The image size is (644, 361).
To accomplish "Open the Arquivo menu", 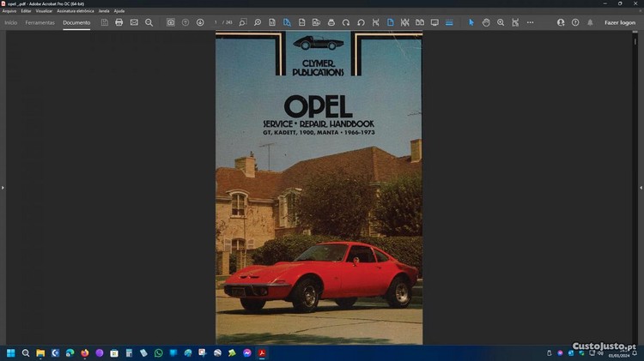I will click(x=9, y=11).
